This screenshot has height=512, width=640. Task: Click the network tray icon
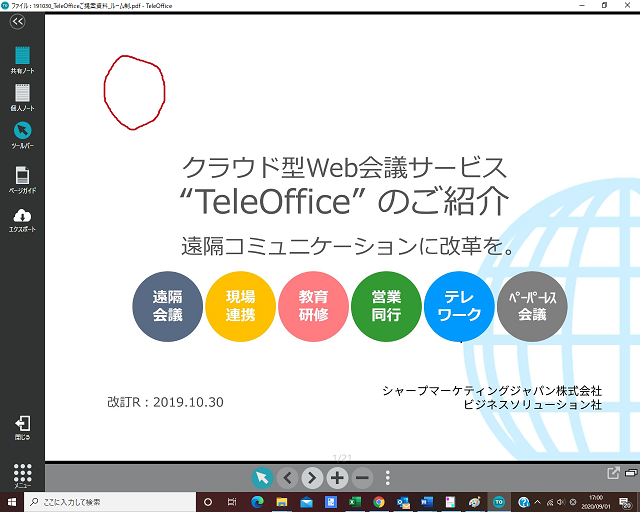[550, 502]
